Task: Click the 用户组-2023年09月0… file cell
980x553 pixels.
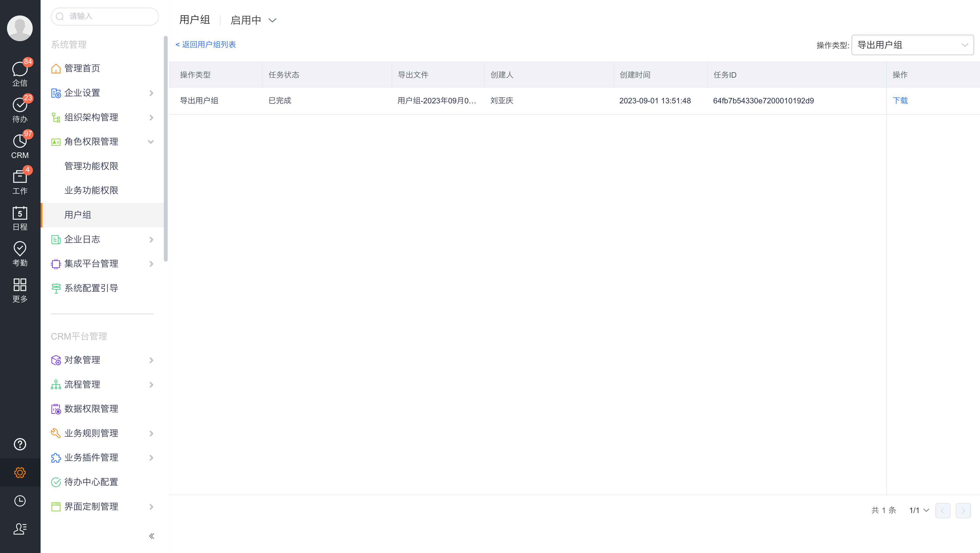Action: click(437, 101)
